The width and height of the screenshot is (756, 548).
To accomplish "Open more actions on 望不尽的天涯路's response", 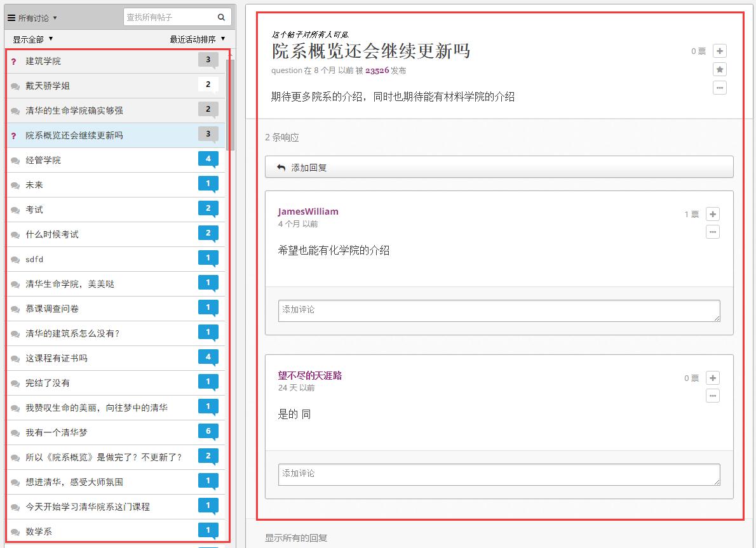I will pyautogui.click(x=713, y=396).
